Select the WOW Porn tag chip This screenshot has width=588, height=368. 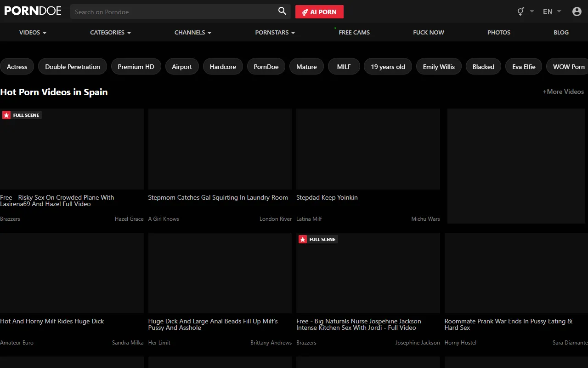click(568, 67)
